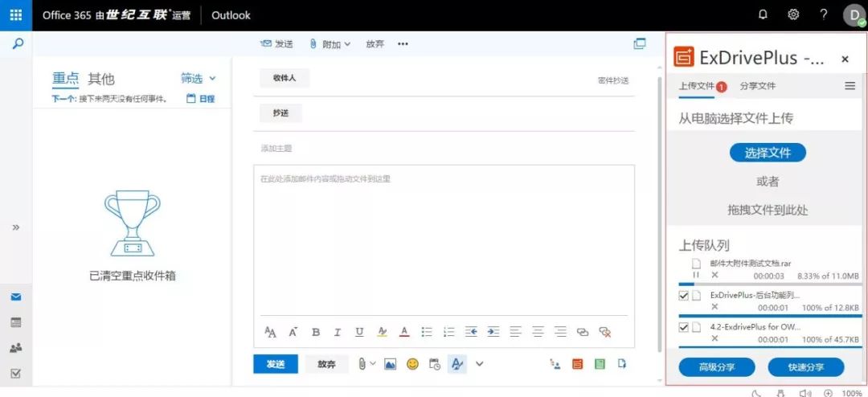Toggle italic formatting

coord(338,332)
